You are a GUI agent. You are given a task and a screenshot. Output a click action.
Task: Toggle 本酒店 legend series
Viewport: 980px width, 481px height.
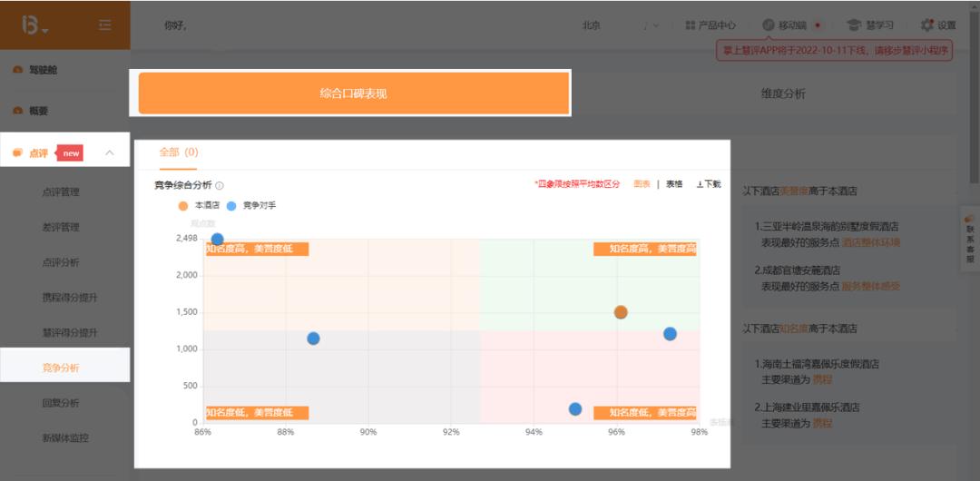pyautogui.click(x=184, y=206)
